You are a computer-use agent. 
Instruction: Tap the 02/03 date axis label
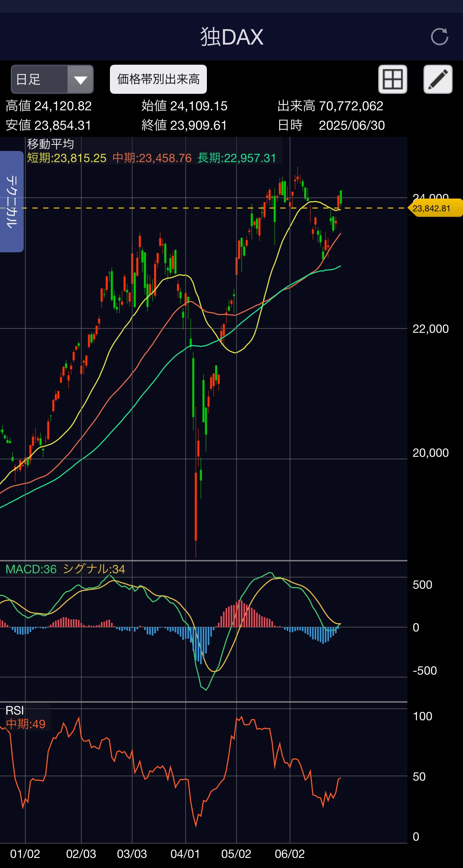click(x=81, y=854)
